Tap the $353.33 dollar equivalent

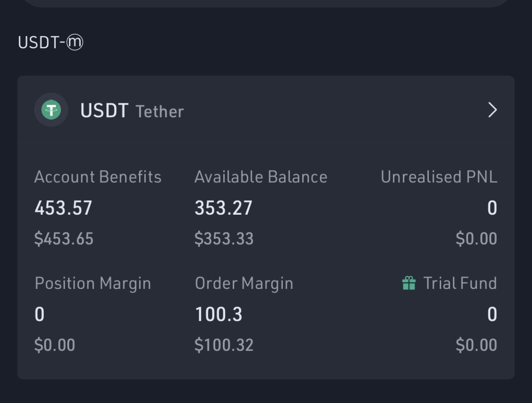pyautogui.click(x=224, y=238)
